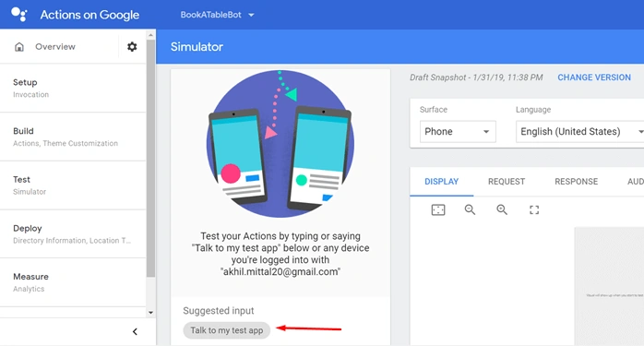
Task: Click the 'Talk to my test app' chip
Action: (x=227, y=330)
